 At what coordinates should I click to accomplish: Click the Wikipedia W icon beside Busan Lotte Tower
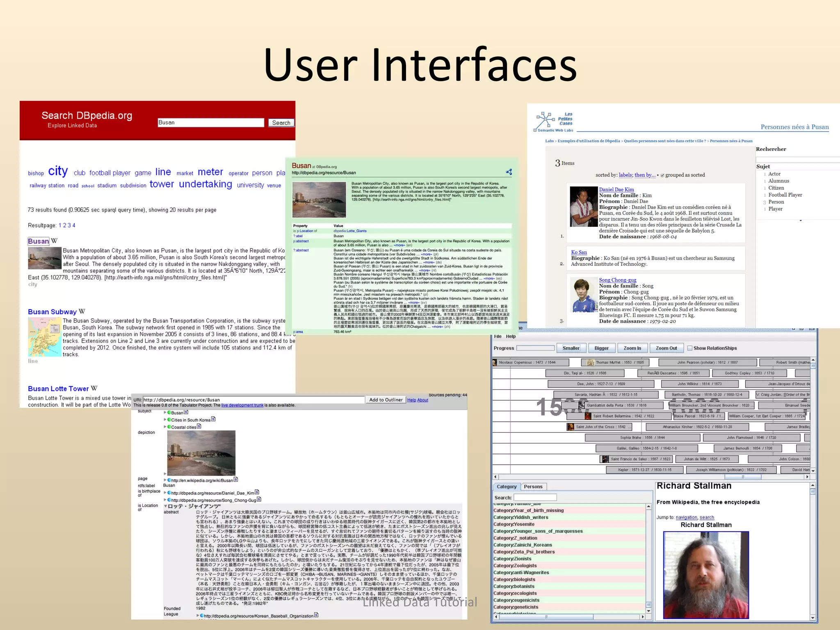(x=94, y=388)
